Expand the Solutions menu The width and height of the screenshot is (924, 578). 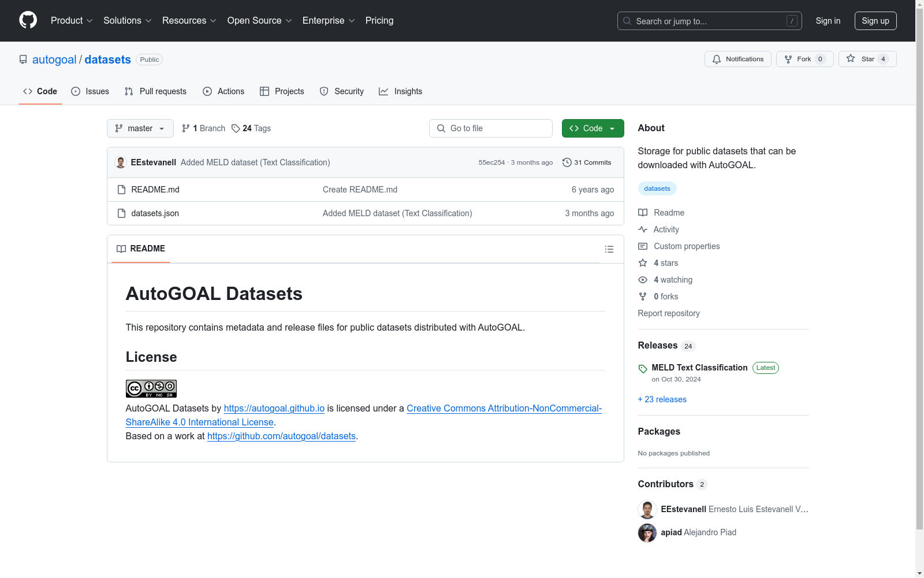[x=128, y=21]
